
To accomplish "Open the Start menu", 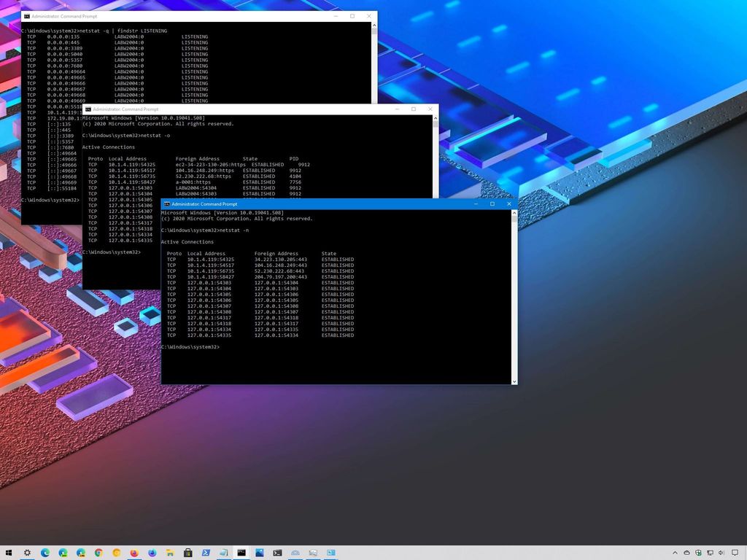I will pyautogui.click(x=9, y=553).
